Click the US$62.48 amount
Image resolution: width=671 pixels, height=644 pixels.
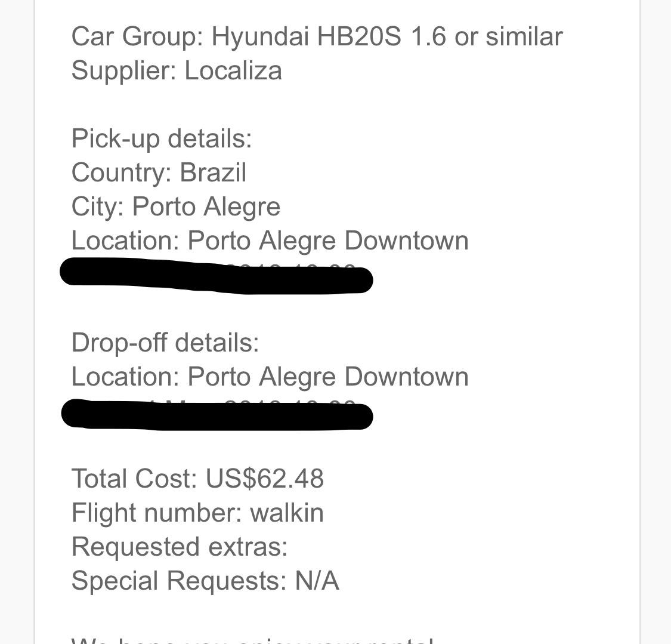click(264, 479)
